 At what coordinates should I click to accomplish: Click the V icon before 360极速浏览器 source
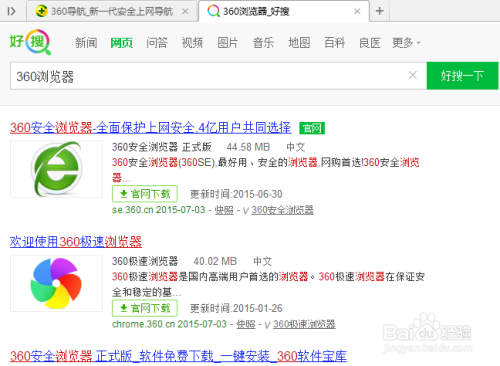click(x=268, y=325)
